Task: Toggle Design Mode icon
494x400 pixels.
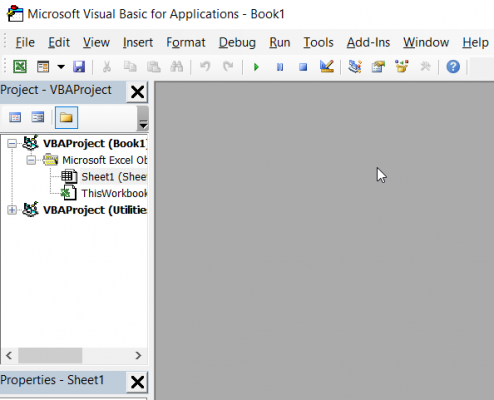Action: [327, 66]
